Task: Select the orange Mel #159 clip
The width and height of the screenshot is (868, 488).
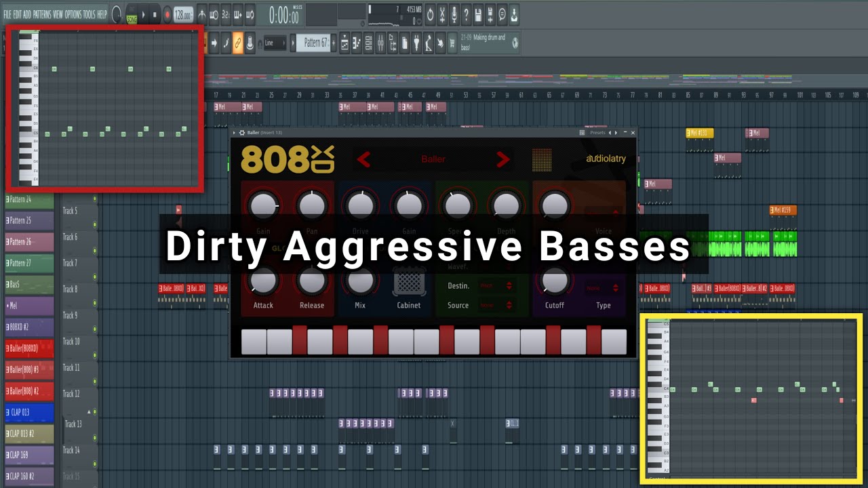Action: [x=783, y=210]
